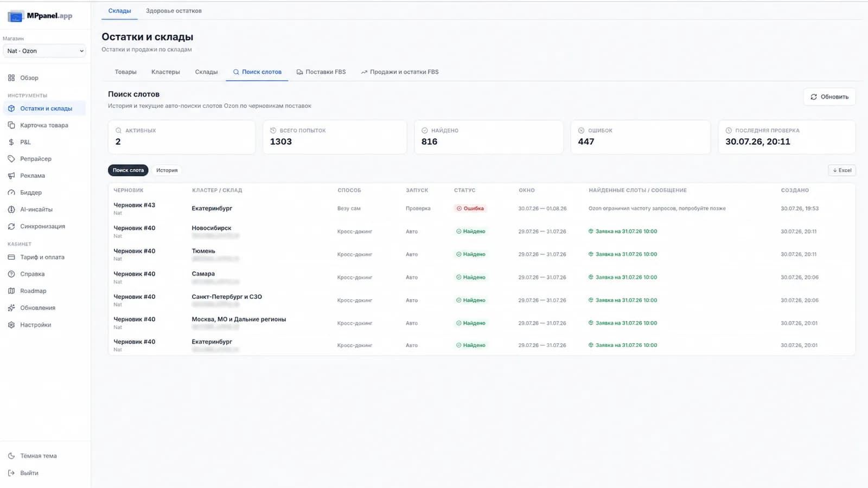Screen dimensions: 868x488
Task: Click the Ошибок 447 stat card
Action: tap(641, 137)
